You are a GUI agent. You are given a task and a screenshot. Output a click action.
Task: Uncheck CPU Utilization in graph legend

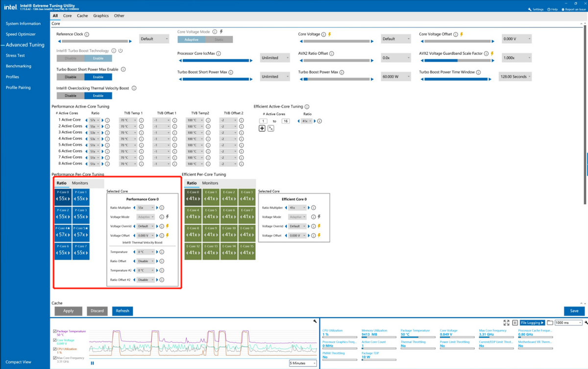tap(55, 349)
